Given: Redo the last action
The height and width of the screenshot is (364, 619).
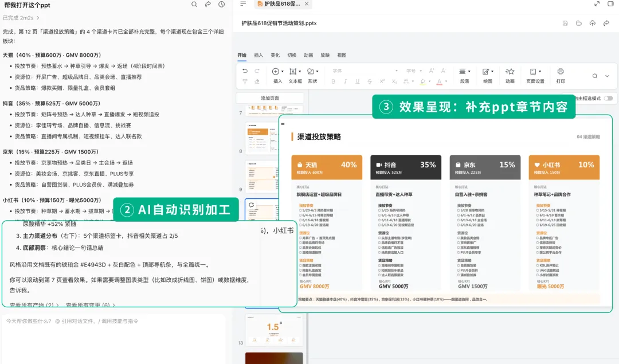Looking at the screenshot, I should tap(257, 71).
